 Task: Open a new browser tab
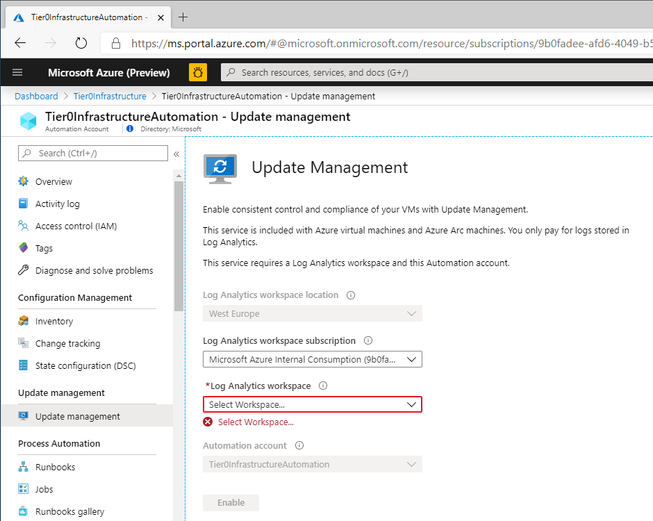tap(183, 17)
